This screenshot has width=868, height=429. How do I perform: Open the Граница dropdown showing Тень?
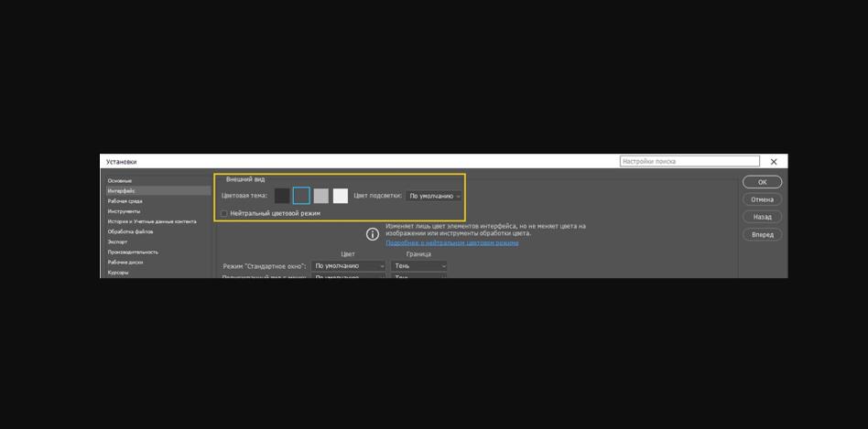click(419, 266)
